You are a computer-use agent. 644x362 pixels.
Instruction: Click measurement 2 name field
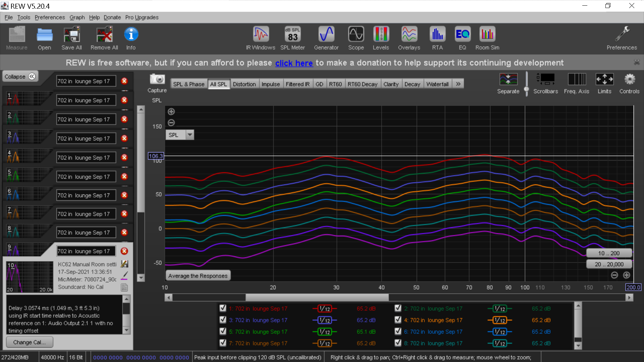[x=86, y=100]
